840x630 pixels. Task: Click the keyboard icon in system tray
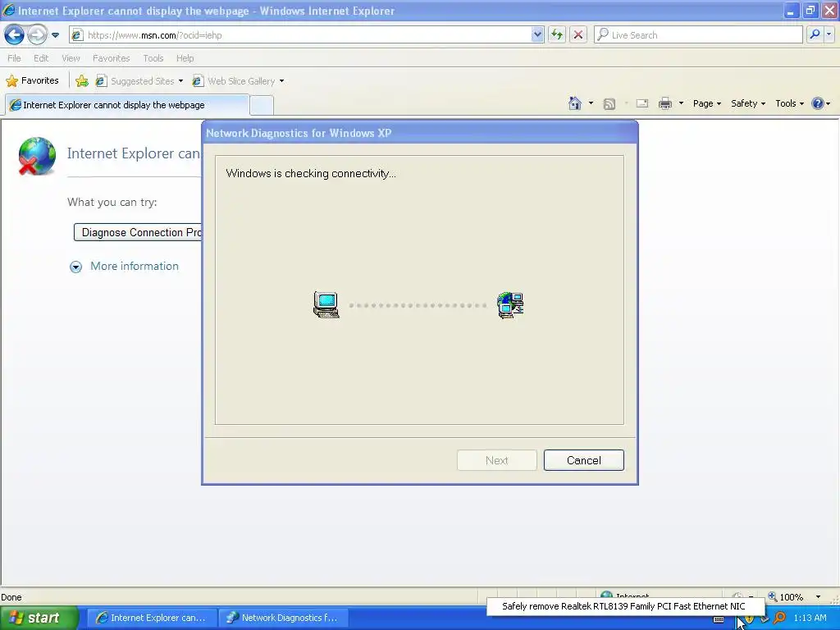pyautogui.click(x=719, y=620)
